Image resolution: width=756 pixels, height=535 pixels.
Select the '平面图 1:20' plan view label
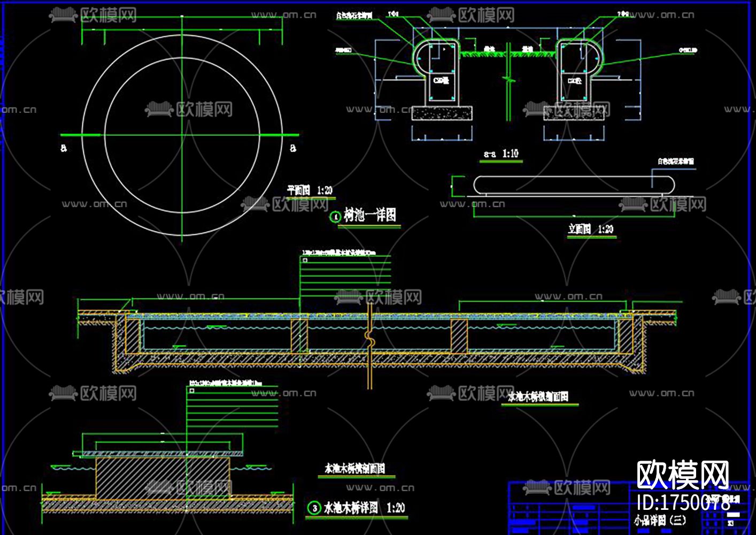click(310, 190)
